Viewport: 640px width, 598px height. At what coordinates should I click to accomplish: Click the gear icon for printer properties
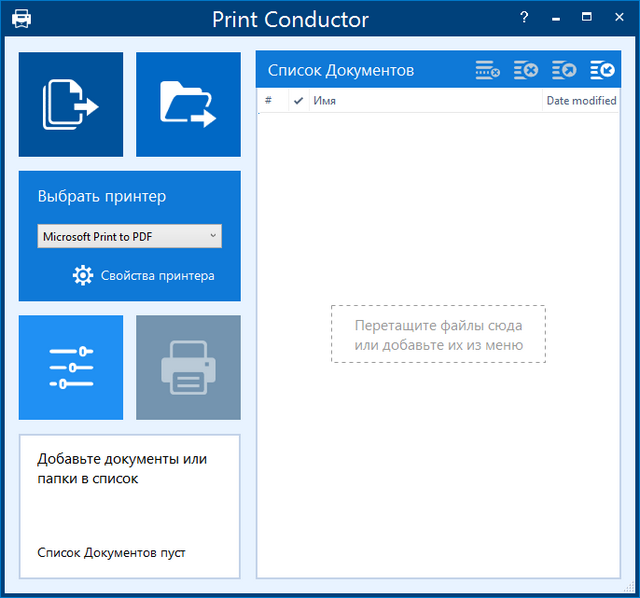[x=83, y=276]
